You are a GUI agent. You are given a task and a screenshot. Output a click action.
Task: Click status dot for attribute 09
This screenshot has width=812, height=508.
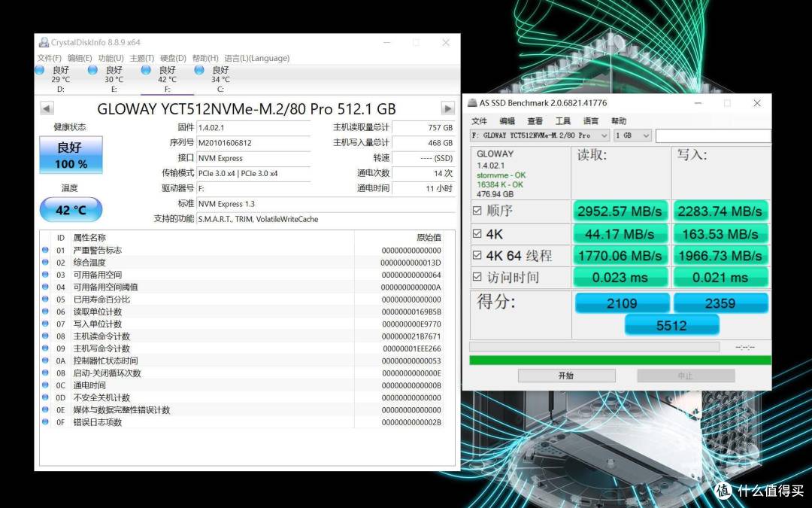(45, 348)
